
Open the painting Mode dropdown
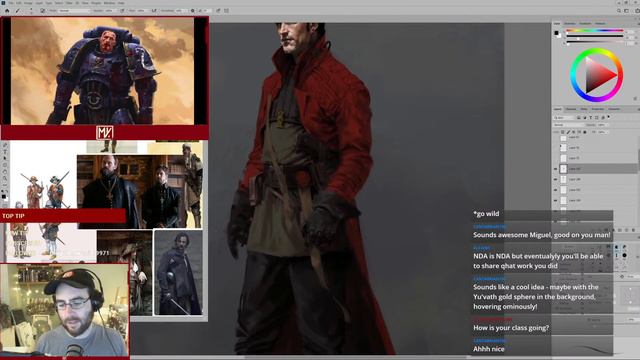pos(73,11)
